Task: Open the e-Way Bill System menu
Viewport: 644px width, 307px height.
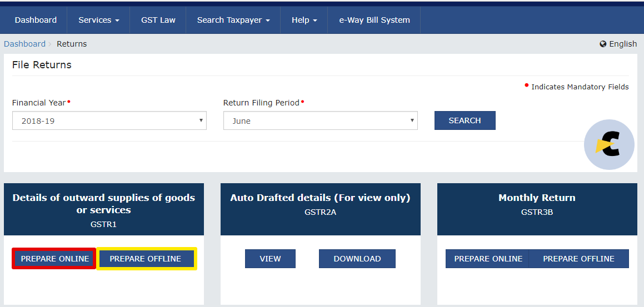Action: (x=374, y=20)
